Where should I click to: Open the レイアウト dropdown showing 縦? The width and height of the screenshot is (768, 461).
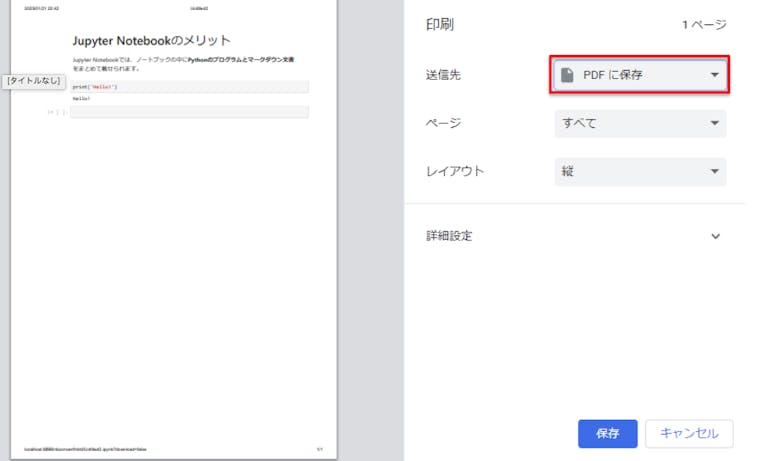pyautogui.click(x=640, y=171)
